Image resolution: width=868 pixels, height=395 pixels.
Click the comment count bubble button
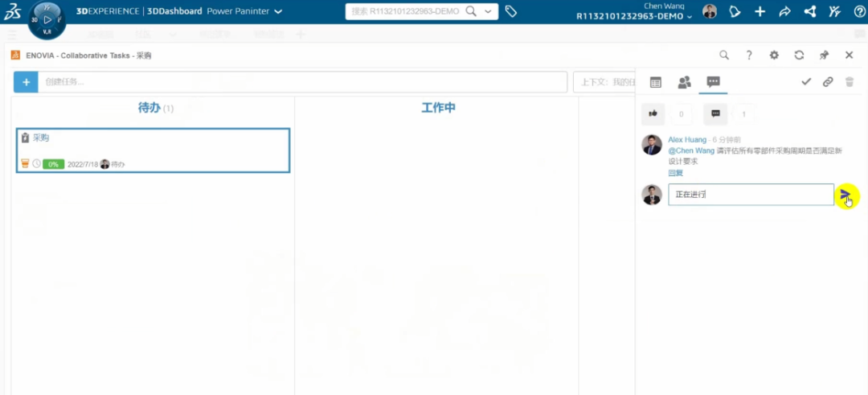coord(715,113)
